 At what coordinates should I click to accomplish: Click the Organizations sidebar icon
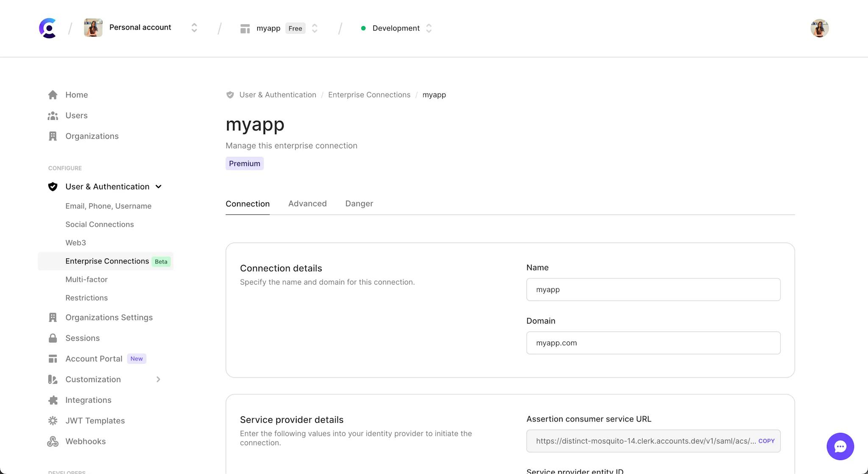tap(53, 136)
